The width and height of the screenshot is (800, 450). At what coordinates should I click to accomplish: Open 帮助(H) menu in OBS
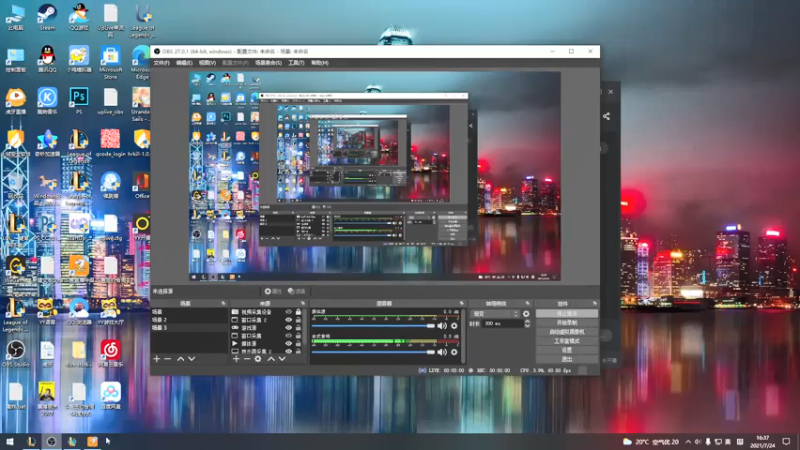point(319,63)
